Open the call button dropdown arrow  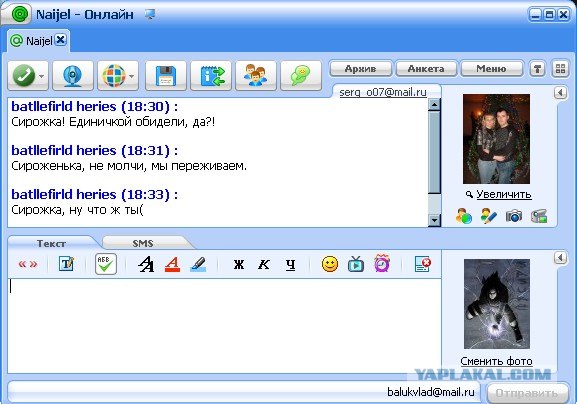click(42, 76)
